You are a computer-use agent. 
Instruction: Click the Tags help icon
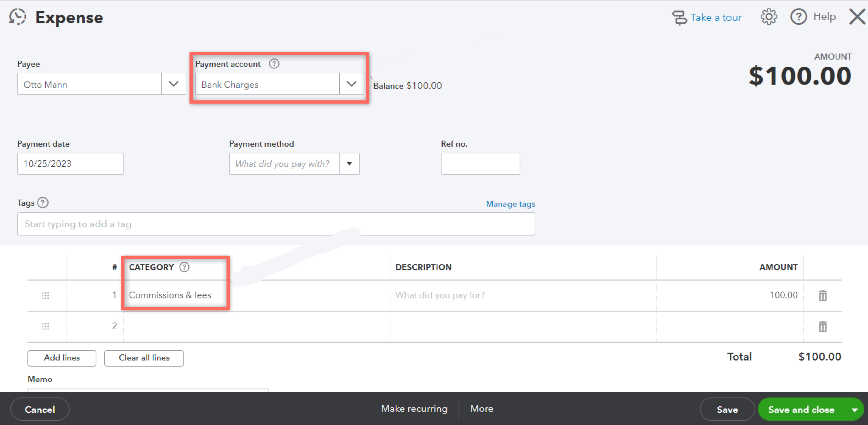(x=43, y=203)
